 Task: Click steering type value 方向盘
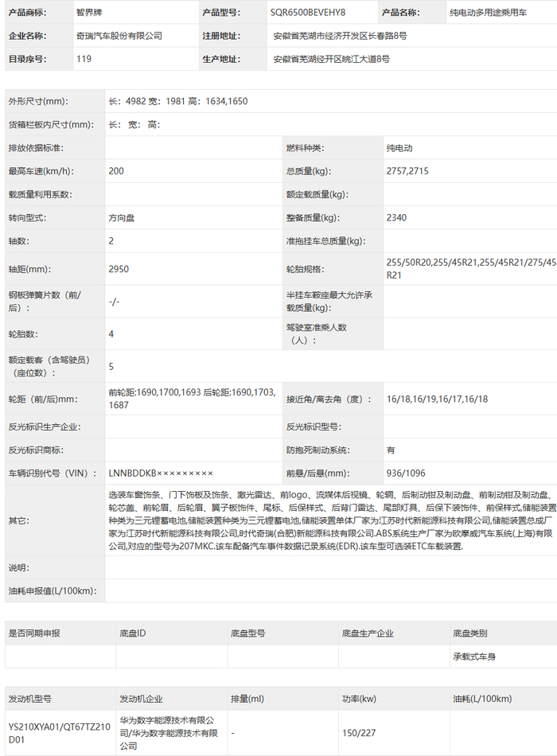click(122, 218)
